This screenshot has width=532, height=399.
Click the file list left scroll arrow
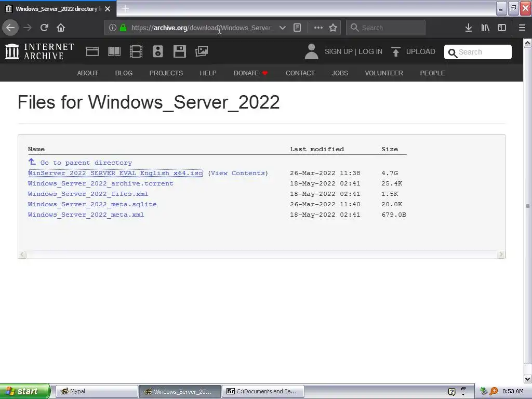[22, 255]
